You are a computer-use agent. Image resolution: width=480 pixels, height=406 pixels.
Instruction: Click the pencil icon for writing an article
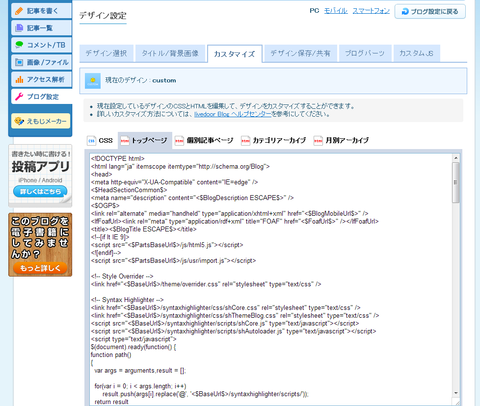pyautogui.click(x=19, y=11)
